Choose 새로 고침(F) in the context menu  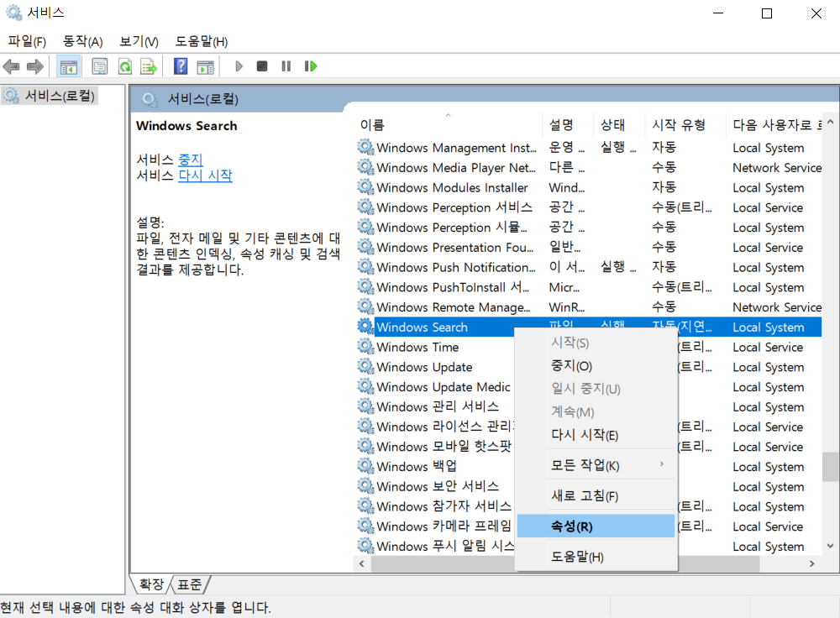click(596, 495)
